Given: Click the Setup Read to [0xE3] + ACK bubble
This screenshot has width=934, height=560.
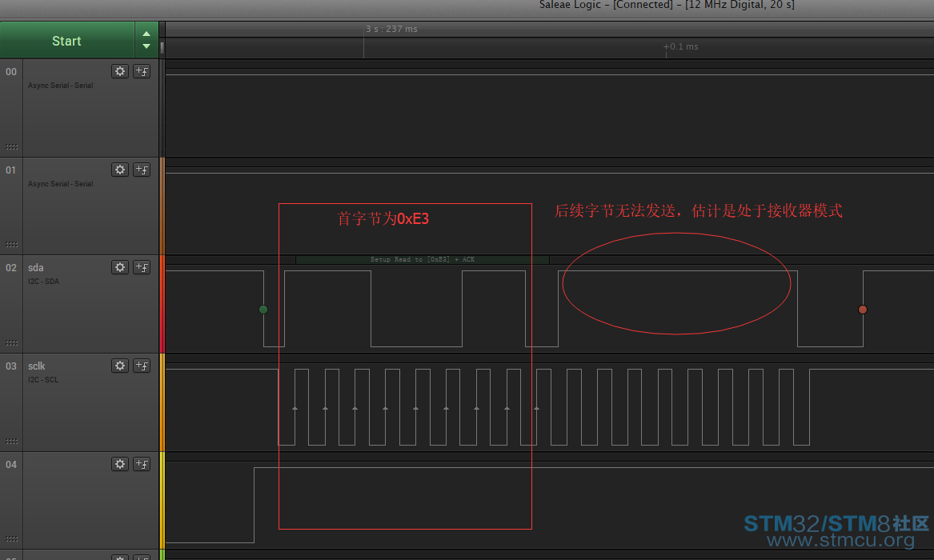Looking at the screenshot, I should click(x=423, y=259).
